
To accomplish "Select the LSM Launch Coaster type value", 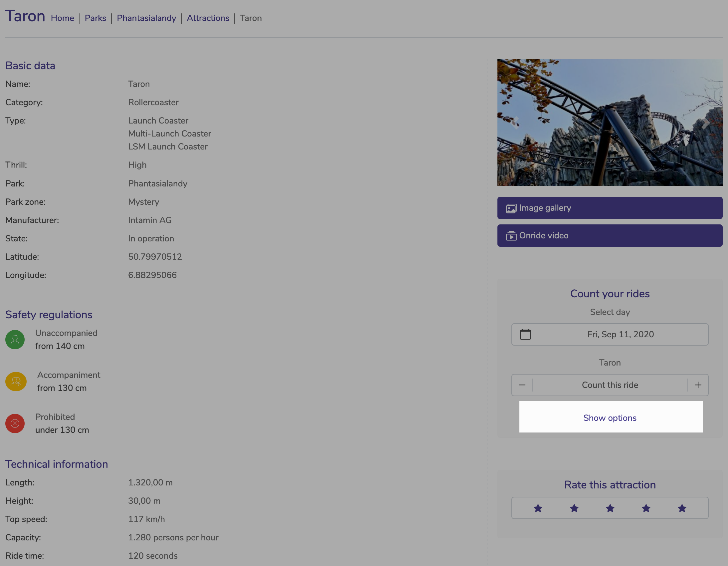I will click(168, 147).
